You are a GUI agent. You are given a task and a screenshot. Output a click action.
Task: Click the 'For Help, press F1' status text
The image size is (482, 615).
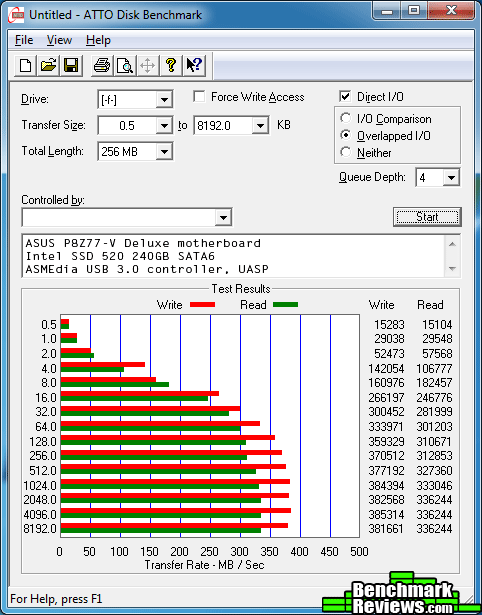click(56, 599)
